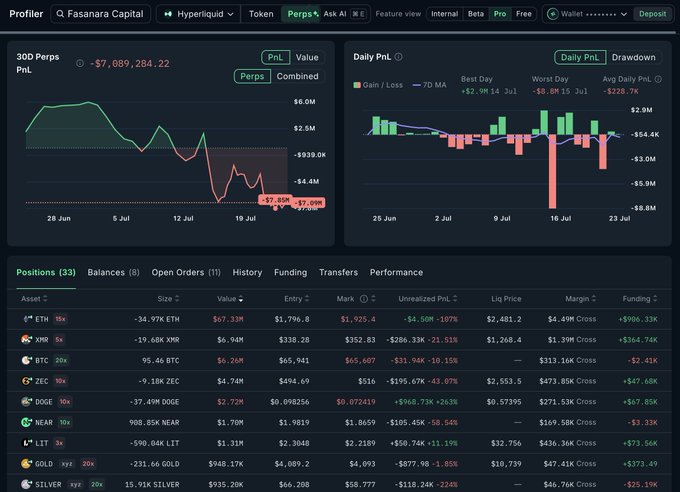Select Combined scope for 30D chart
The width and height of the screenshot is (680, 492).
[x=298, y=76]
